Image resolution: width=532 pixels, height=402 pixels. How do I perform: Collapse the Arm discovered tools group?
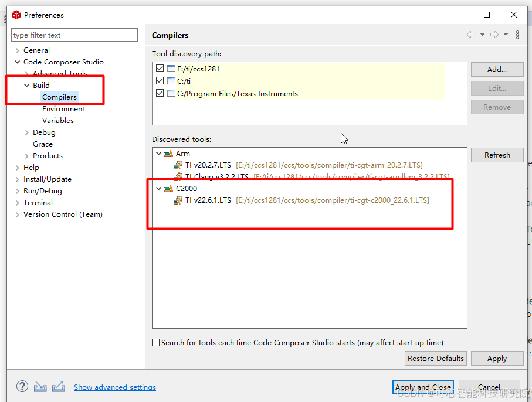pyautogui.click(x=158, y=154)
